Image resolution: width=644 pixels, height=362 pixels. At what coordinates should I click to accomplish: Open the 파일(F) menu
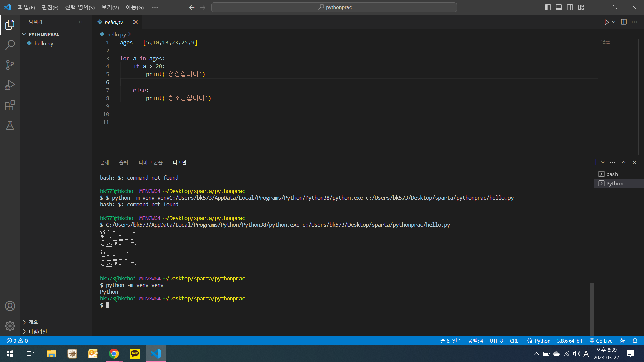[x=26, y=7]
